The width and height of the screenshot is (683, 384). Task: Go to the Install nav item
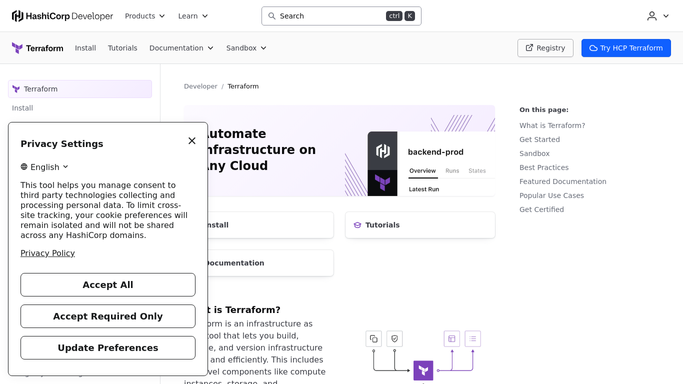click(x=85, y=48)
